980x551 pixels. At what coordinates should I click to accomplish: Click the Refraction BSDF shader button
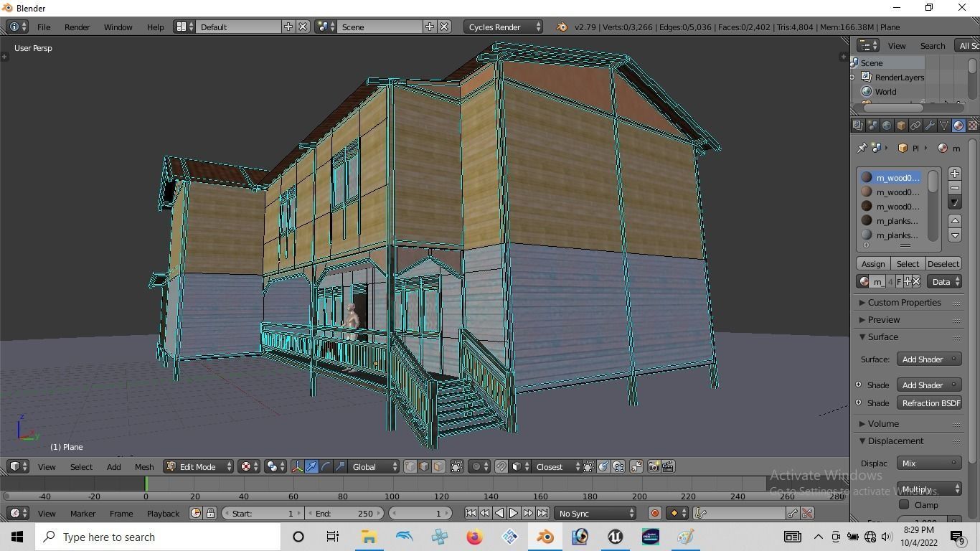pos(929,402)
